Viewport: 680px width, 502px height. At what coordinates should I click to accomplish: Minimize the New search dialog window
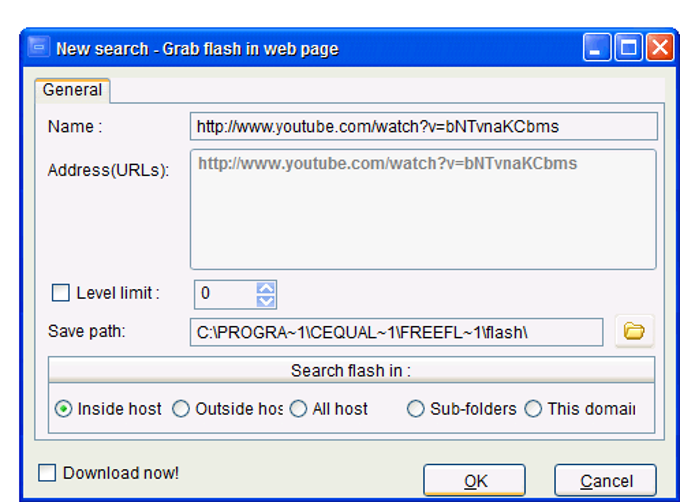(x=597, y=47)
